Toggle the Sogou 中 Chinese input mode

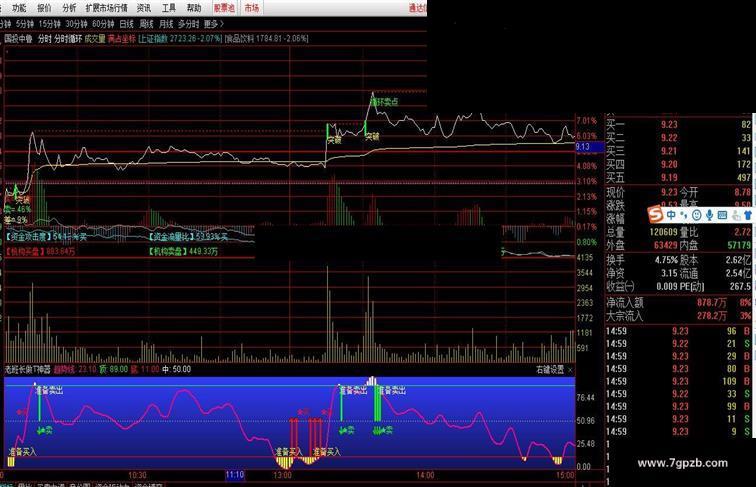[x=671, y=215]
